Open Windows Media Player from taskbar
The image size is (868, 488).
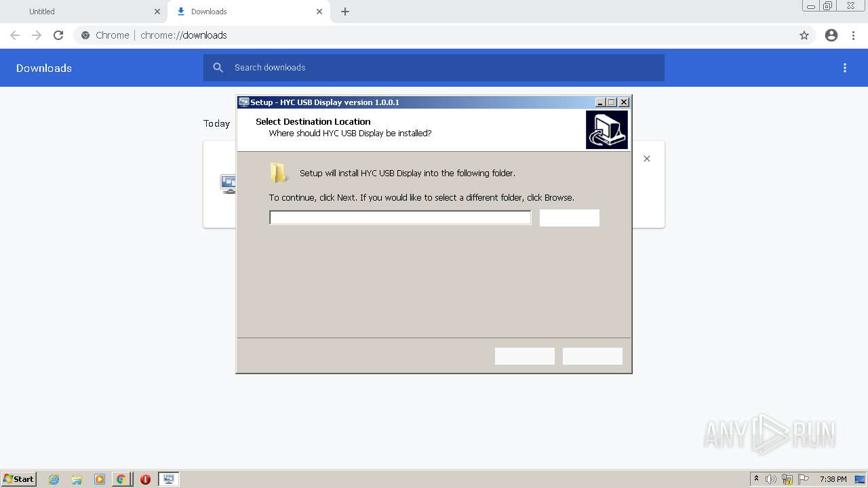tap(99, 479)
